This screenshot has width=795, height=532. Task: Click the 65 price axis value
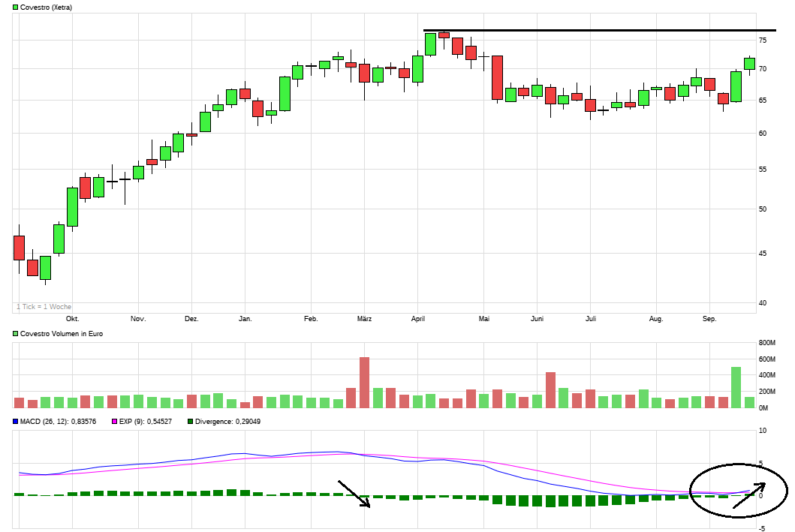pos(763,101)
